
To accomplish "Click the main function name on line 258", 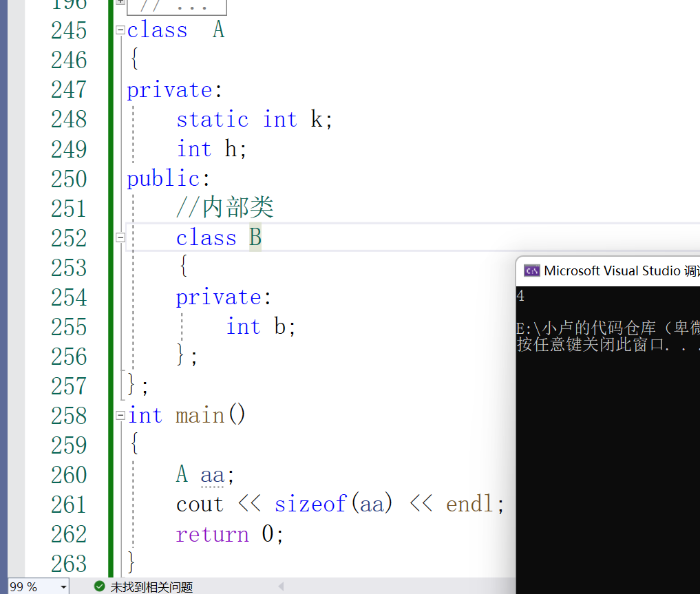I will (x=200, y=416).
